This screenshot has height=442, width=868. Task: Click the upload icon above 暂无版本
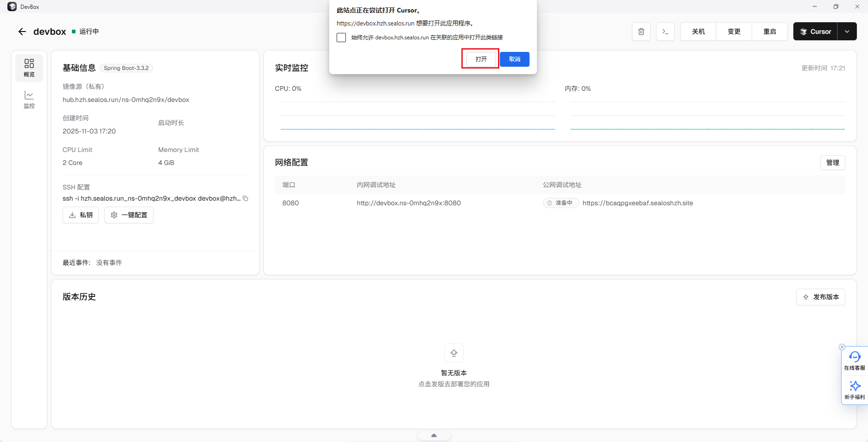[454, 353]
